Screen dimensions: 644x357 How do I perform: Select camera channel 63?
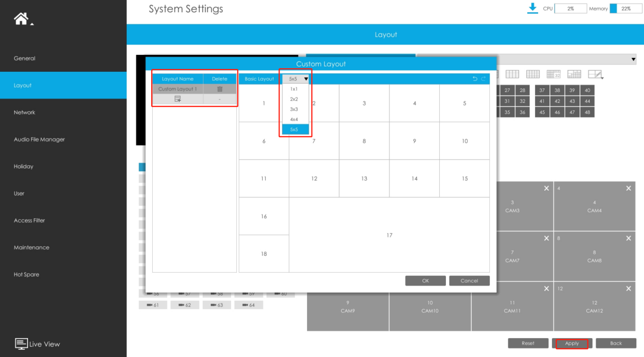(x=217, y=305)
